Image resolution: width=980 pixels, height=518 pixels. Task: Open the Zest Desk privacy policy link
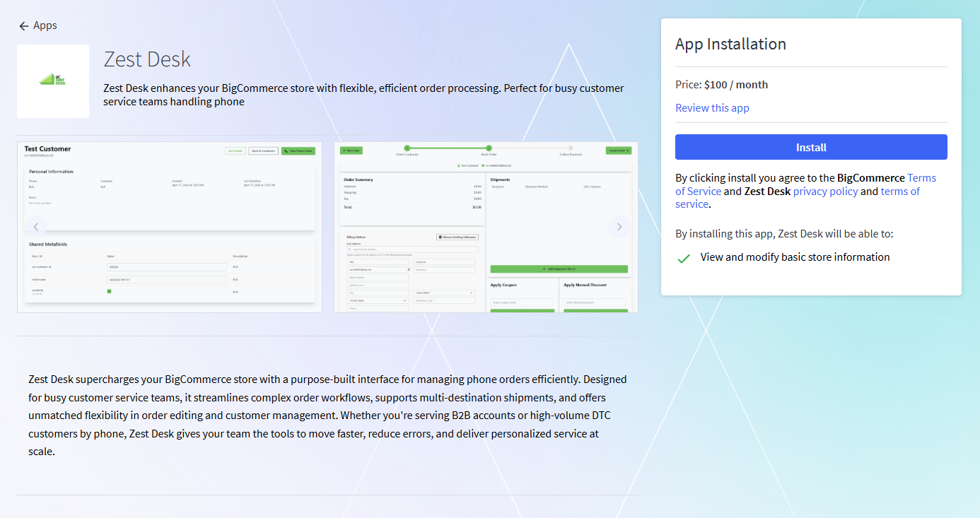pyautogui.click(x=825, y=192)
